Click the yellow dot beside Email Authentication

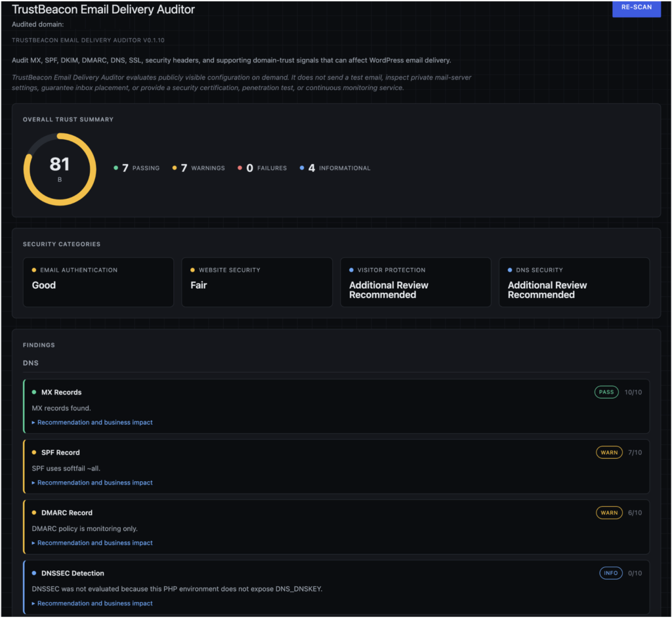(34, 270)
